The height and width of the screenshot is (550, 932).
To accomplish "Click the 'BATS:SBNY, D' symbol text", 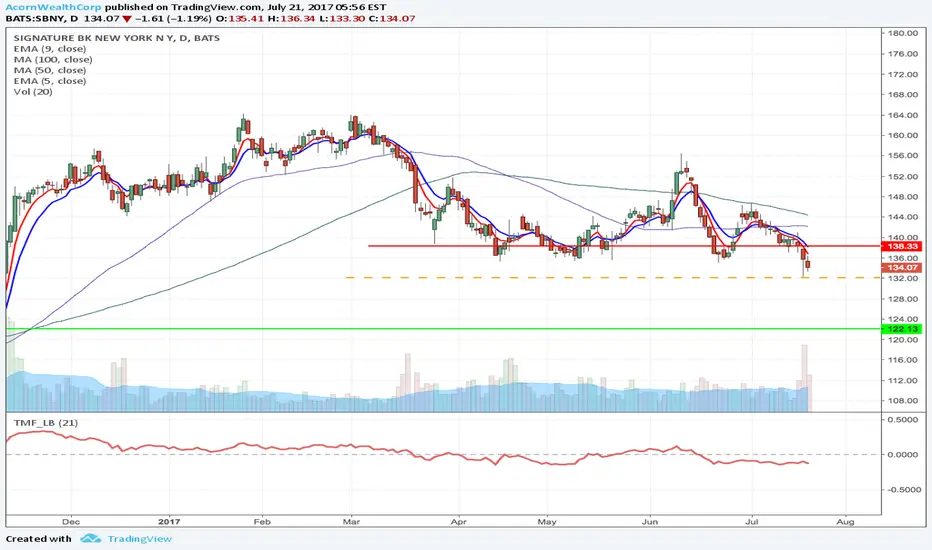I will point(42,18).
